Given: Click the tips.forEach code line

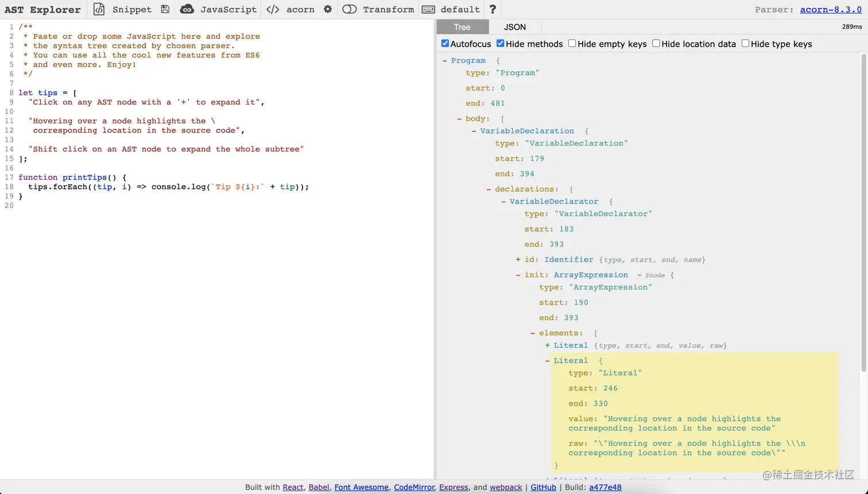Looking at the screenshot, I should coord(168,186).
